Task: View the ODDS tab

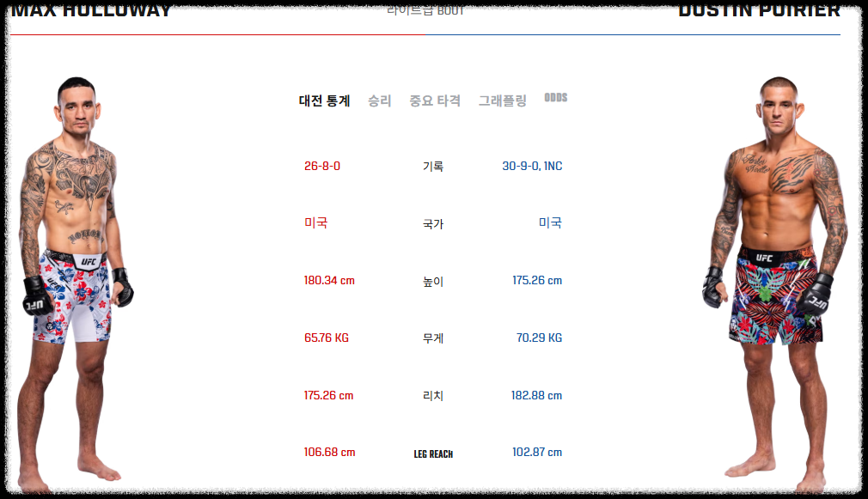Action: point(557,97)
